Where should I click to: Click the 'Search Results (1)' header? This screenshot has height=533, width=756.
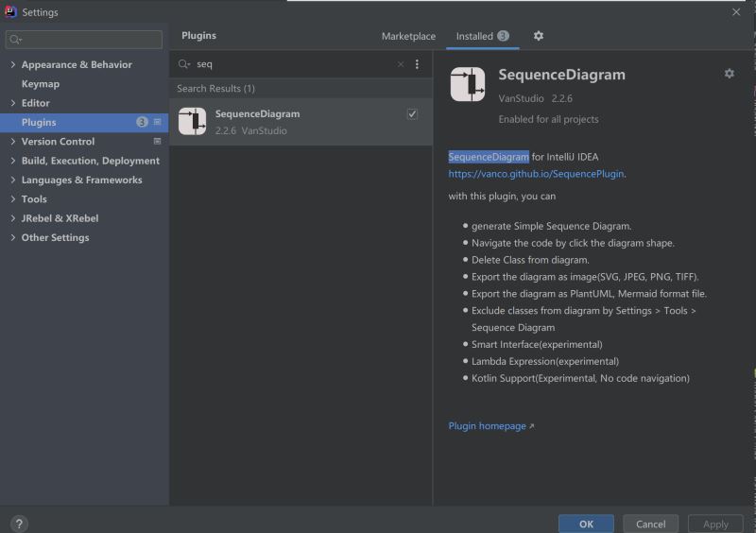pyautogui.click(x=215, y=89)
